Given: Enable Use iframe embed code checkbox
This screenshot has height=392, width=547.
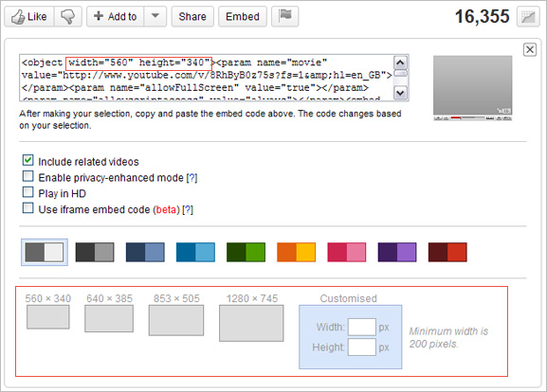Looking at the screenshot, I should 27,208.
